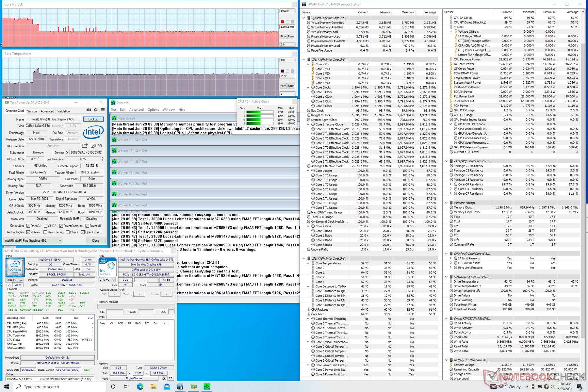
Task: Click the red color swatch in Core 0 Clock
Action: 283,22
